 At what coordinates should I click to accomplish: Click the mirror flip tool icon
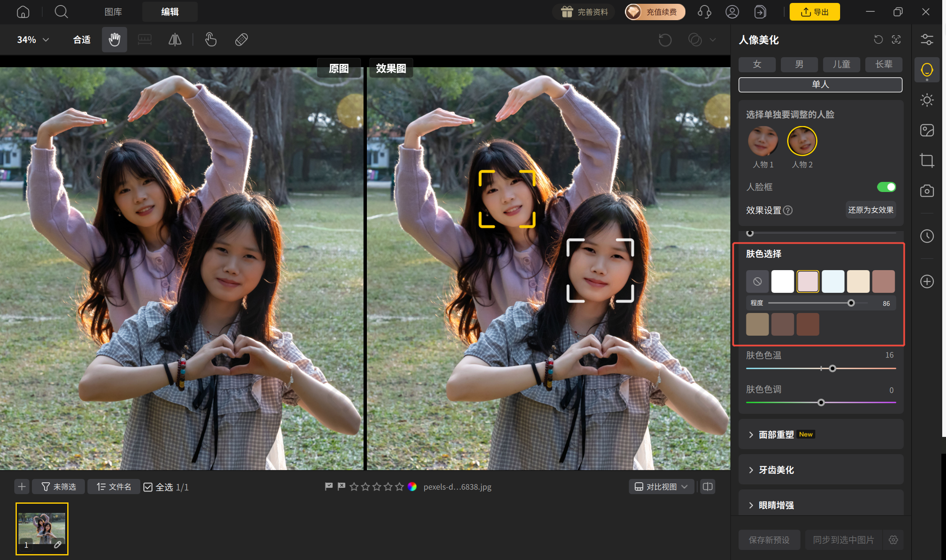175,40
